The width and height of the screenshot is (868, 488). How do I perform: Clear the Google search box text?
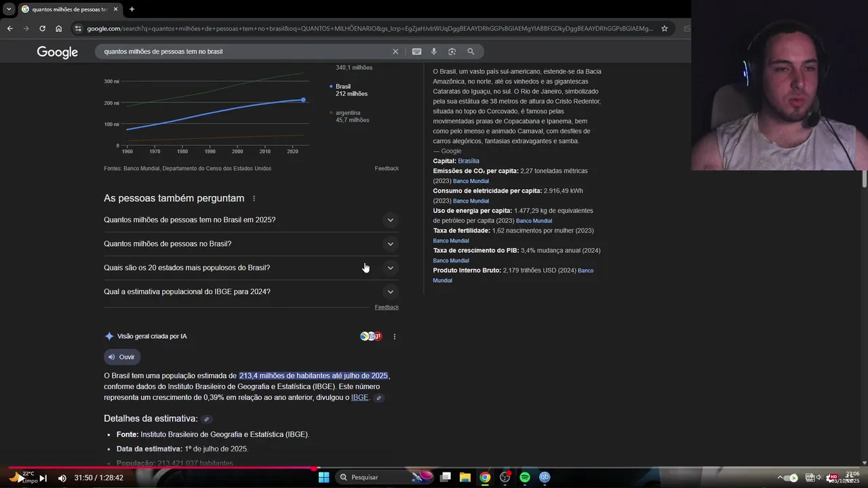(395, 52)
